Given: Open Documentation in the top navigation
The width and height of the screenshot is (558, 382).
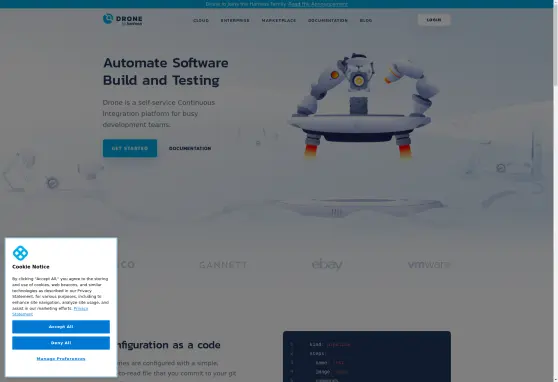Looking at the screenshot, I should point(328,21).
